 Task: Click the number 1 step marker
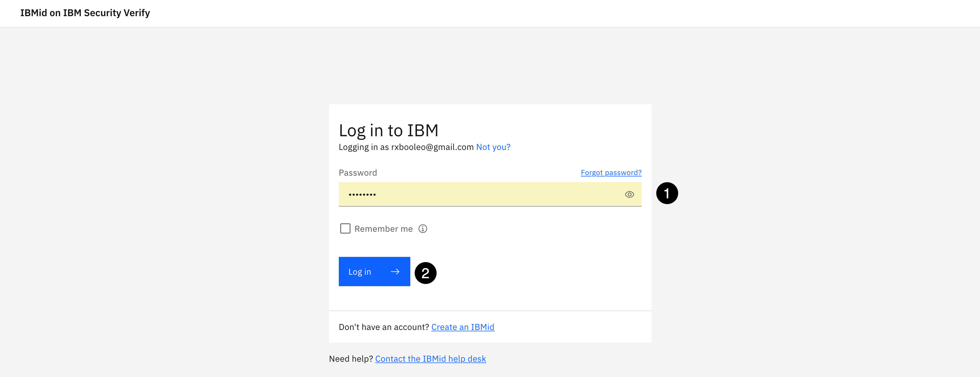(667, 193)
